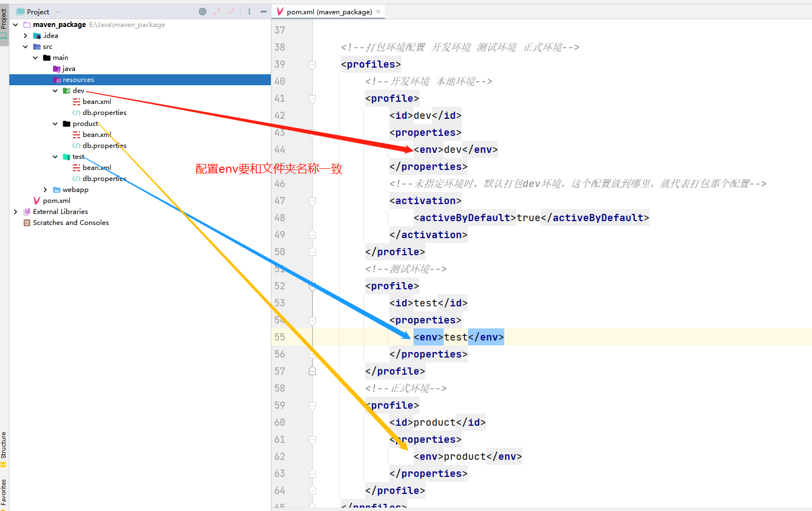Click the Maven icon beside pom.xml in tree
The width and height of the screenshot is (812, 511).
pos(37,201)
